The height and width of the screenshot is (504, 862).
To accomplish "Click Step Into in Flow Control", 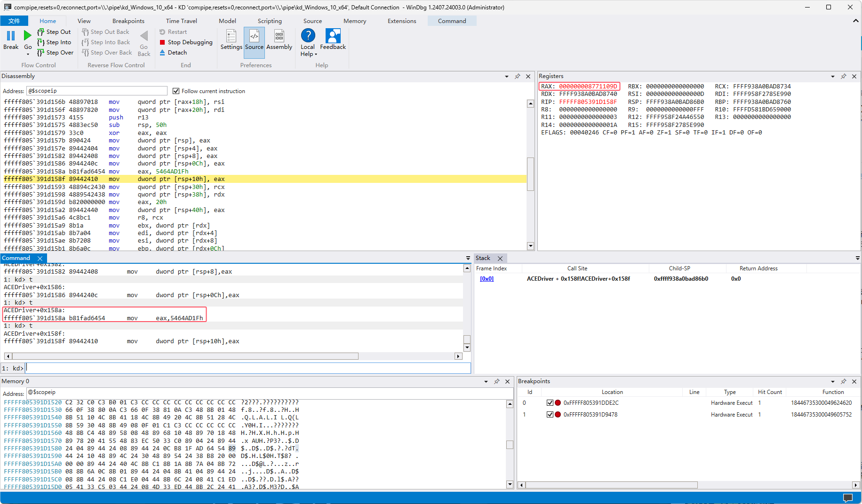I will click(x=54, y=42).
